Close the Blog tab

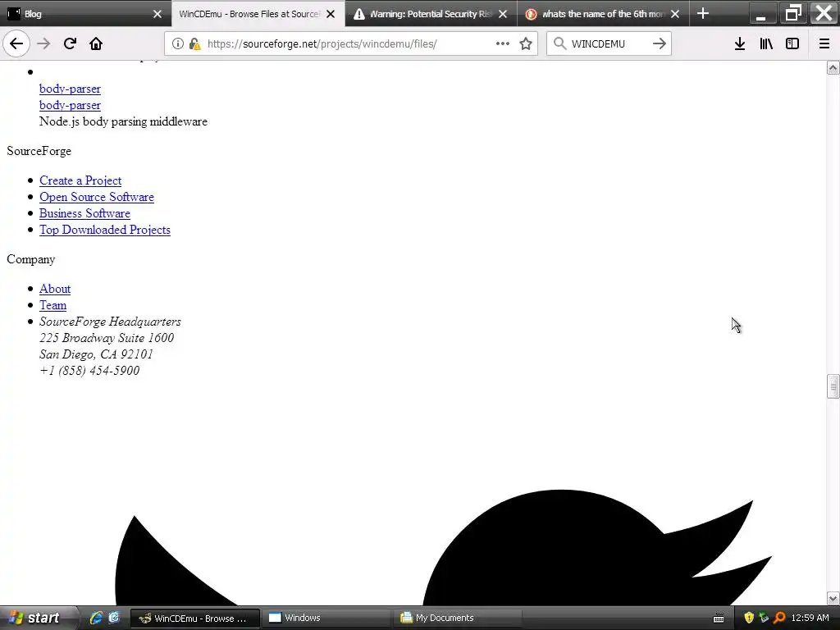click(157, 14)
